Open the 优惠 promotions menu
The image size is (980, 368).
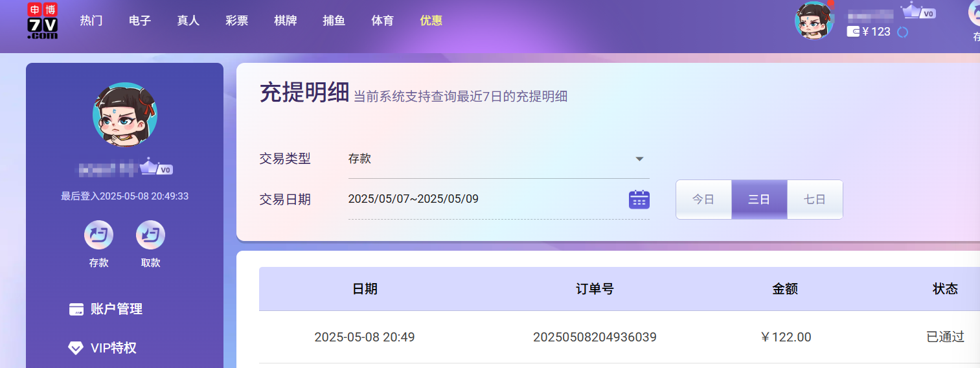click(431, 21)
